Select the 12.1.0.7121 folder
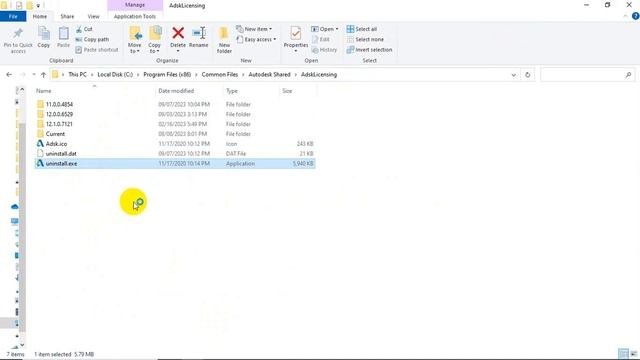640x360 pixels. coord(175,124)
